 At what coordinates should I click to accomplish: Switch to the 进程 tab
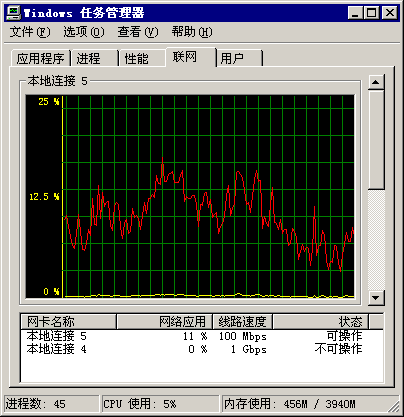point(95,58)
